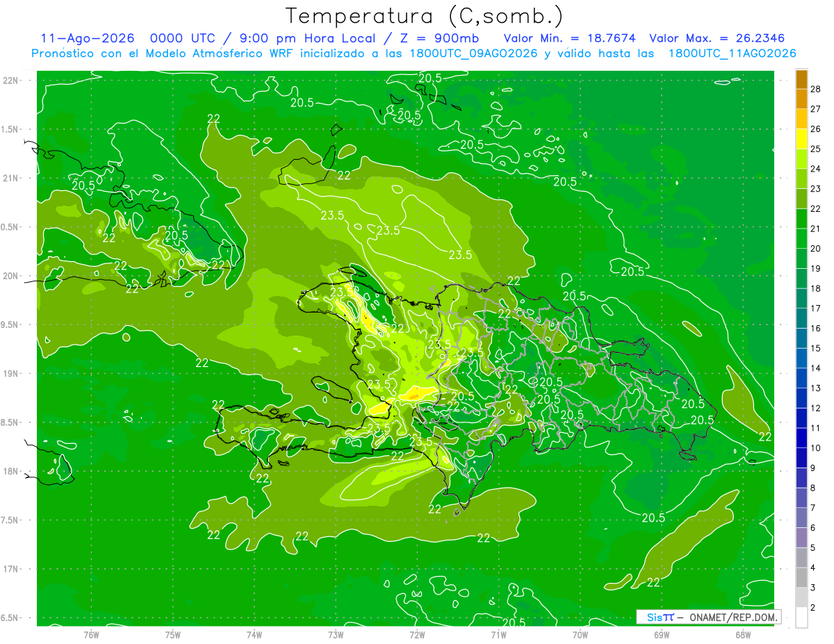The width and height of the screenshot is (834, 644).
Task: Click the legend scale value "2"
Action: [x=814, y=608]
